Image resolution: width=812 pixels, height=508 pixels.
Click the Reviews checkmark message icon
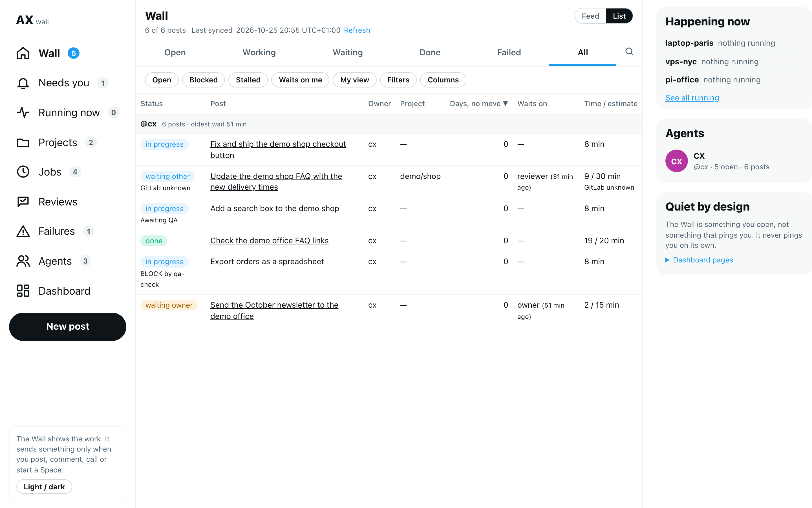(23, 202)
